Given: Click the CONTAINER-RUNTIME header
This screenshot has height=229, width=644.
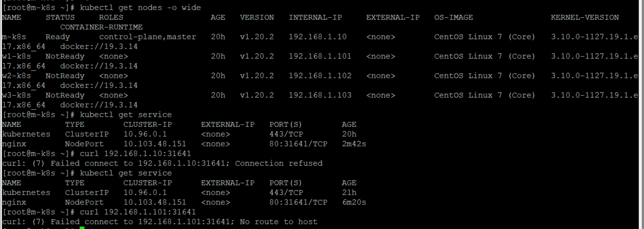Looking at the screenshot, I should coord(101,27).
